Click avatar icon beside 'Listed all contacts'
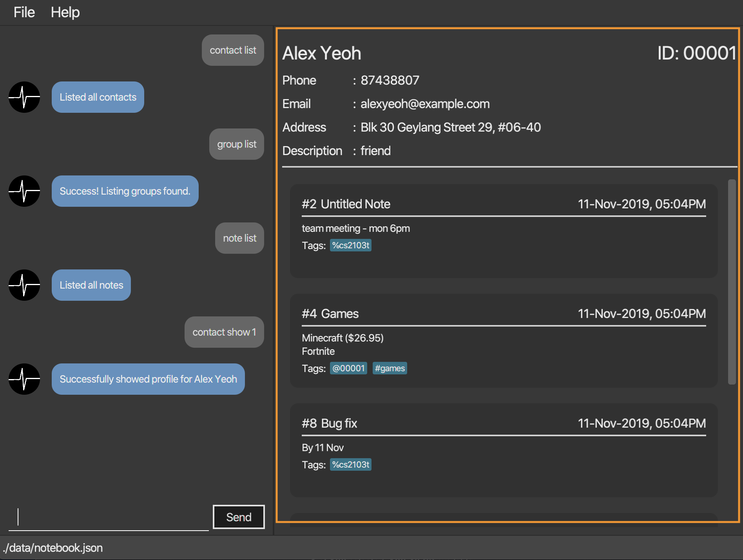Viewport: 743px width, 560px height. [24, 97]
